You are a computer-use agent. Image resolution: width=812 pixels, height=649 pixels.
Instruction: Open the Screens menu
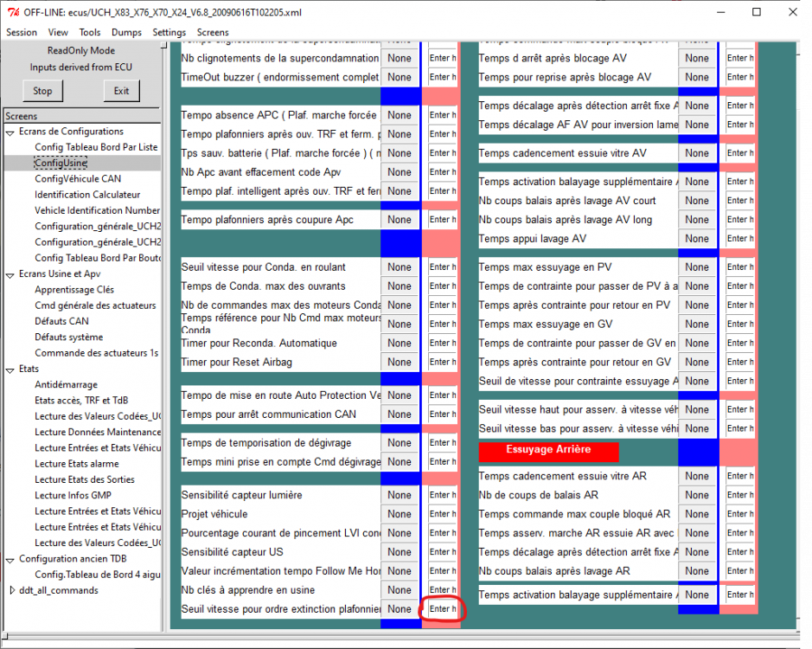pos(213,32)
